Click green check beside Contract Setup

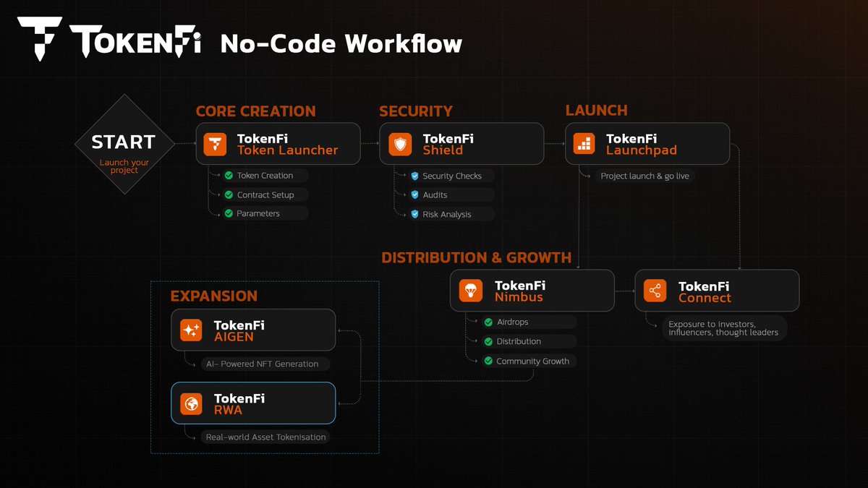(x=229, y=194)
